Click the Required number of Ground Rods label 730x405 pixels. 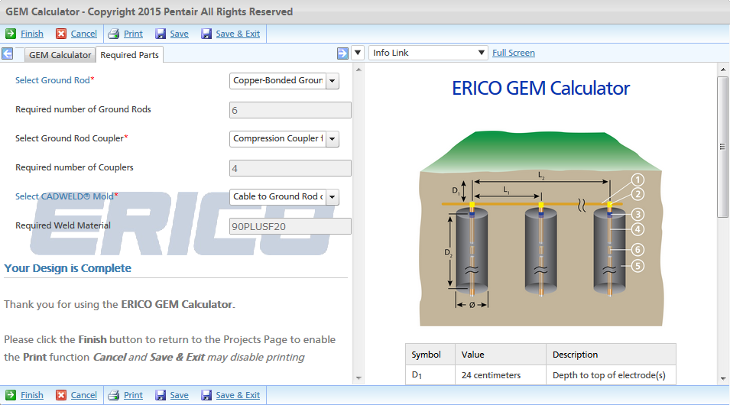pos(83,109)
